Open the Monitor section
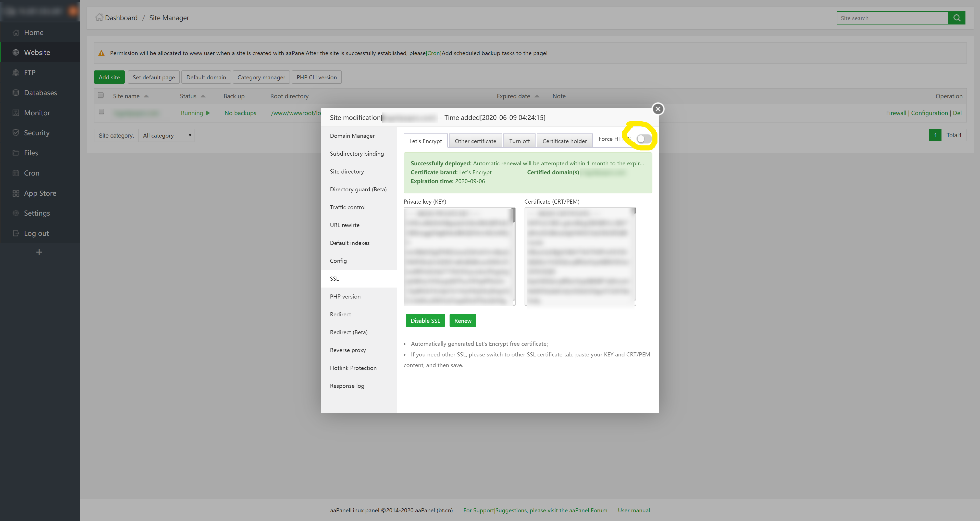Screen dimensions: 980x521 coord(37,112)
